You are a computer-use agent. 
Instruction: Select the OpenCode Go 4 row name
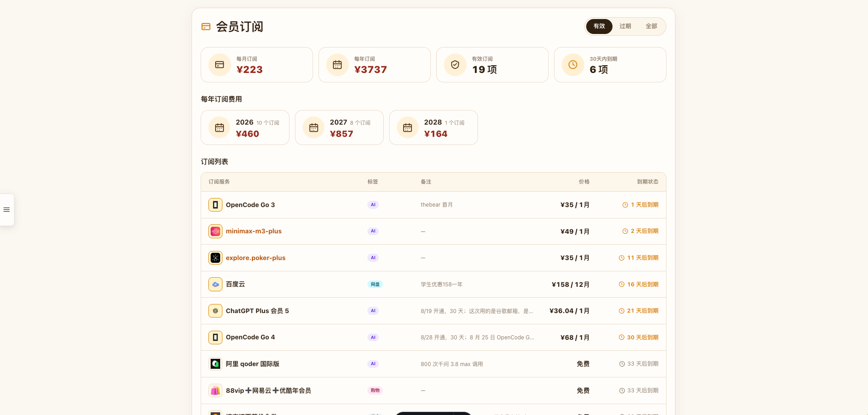(x=251, y=337)
